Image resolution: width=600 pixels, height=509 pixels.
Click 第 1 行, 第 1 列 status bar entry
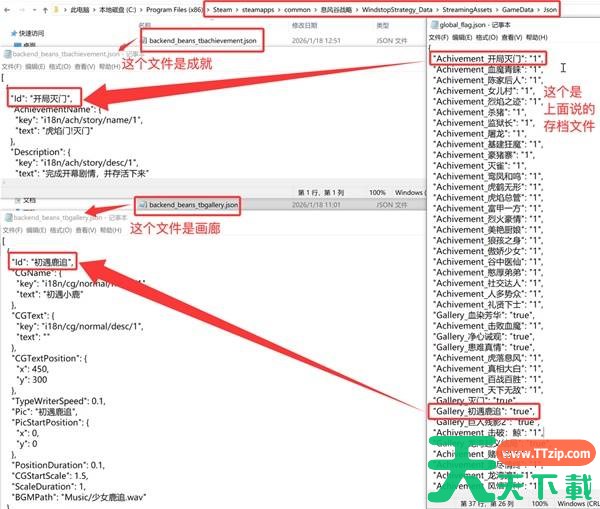[321, 193]
